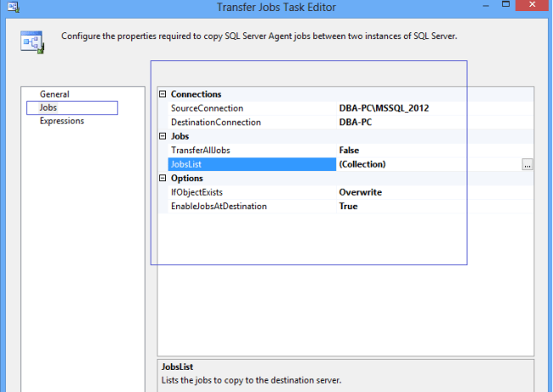The image size is (553, 392).
Task: Select the SourceConnection property row
Action: [x=207, y=109]
